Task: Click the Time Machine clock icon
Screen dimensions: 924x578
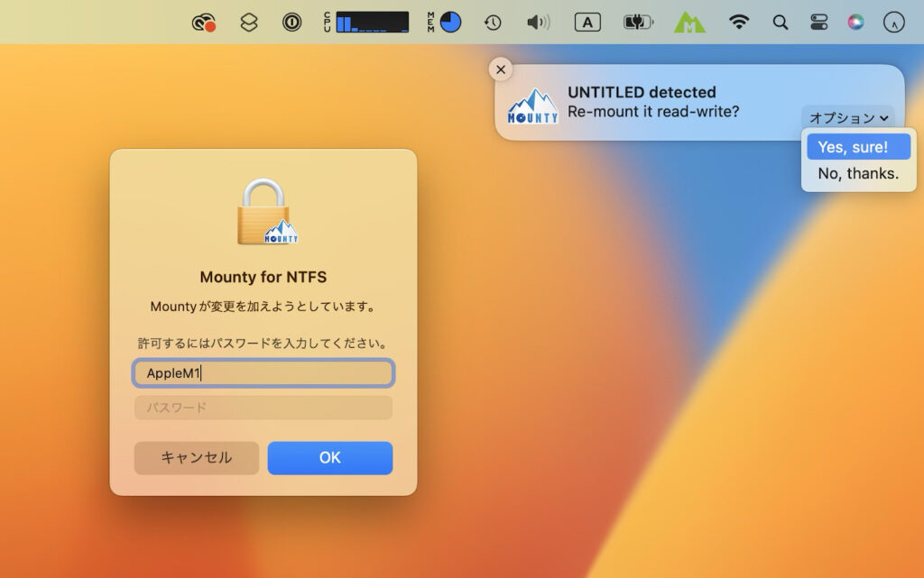Action: click(492, 22)
